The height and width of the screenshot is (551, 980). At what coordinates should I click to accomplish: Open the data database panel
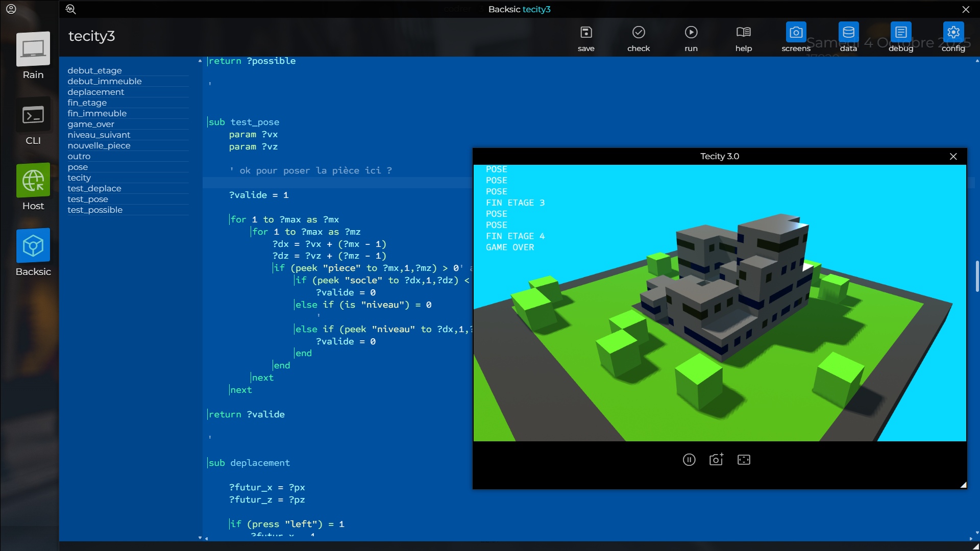pos(848,33)
